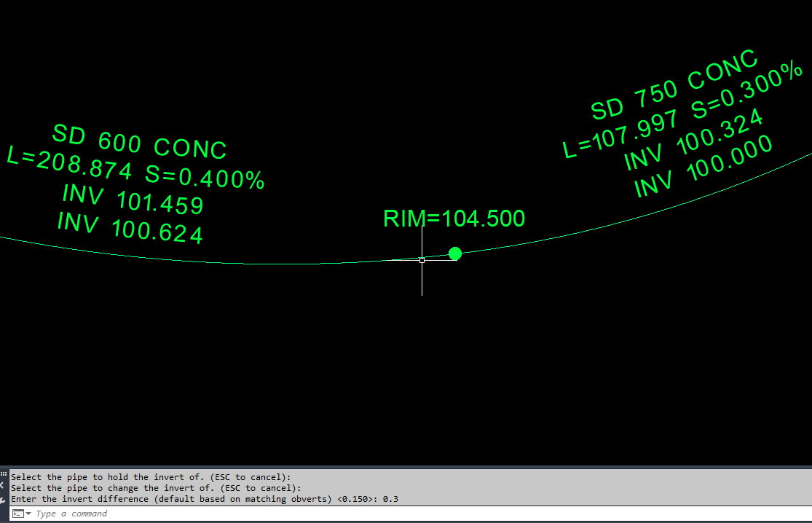812x523 pixels.
Task: Click the command line grip handle
Action: tap(3, 473)
